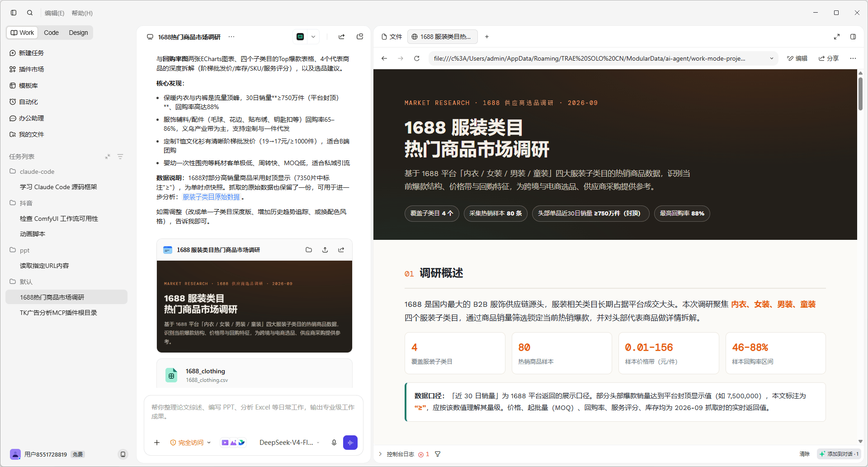Click the purple voice send button
This screenshot has width=868, height=467.
[x=350, y=443]
